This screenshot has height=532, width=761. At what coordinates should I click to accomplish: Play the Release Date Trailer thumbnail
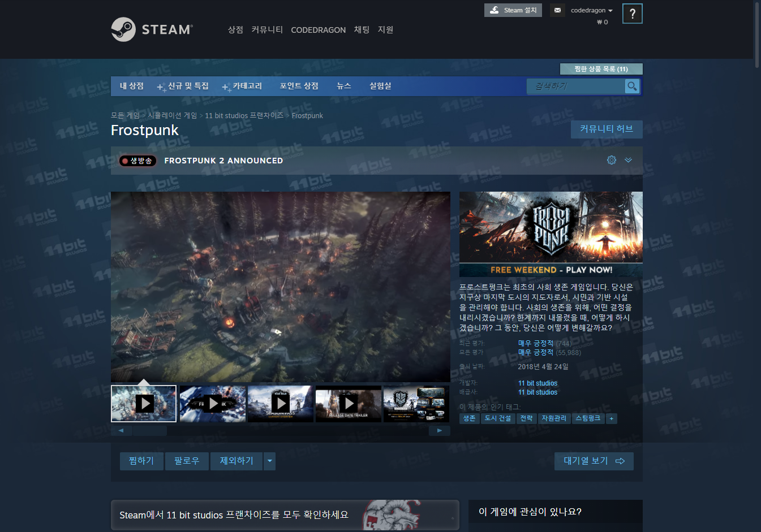349,404
